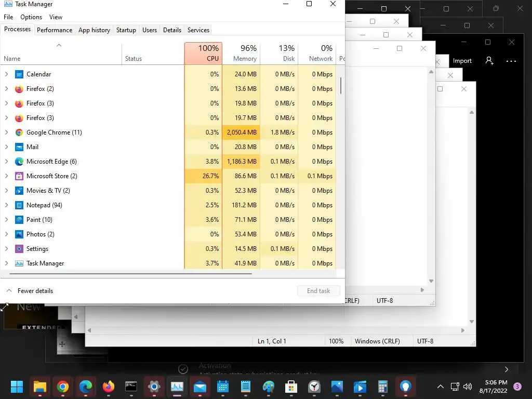The width and height of the screenshot is (532, 399).
Task: Expand the Microsoft Store (2) group
Action: [6, 176]
